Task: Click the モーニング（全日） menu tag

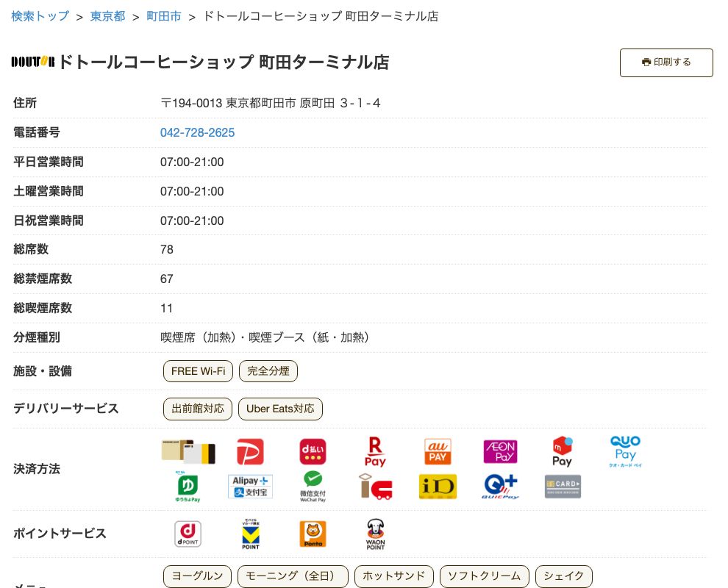Action: [x=293, y=576]
